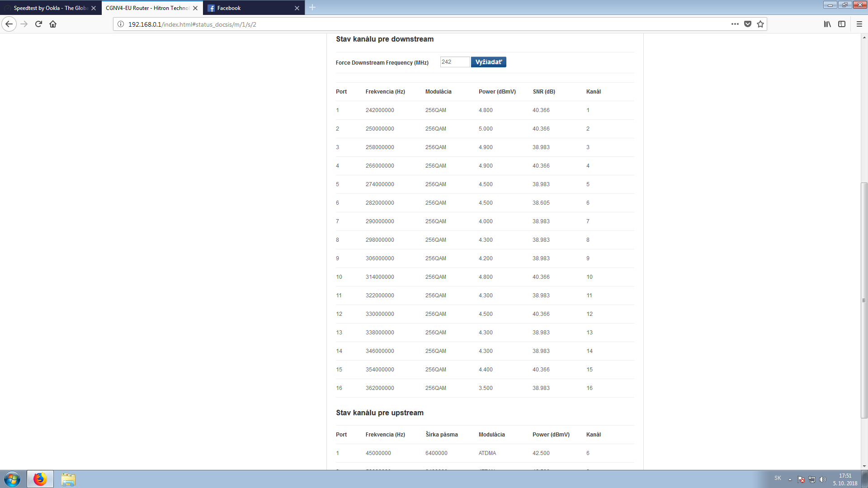
Task: Click the vertical page scrollbar thumb
Action: [x=864, y=300]
